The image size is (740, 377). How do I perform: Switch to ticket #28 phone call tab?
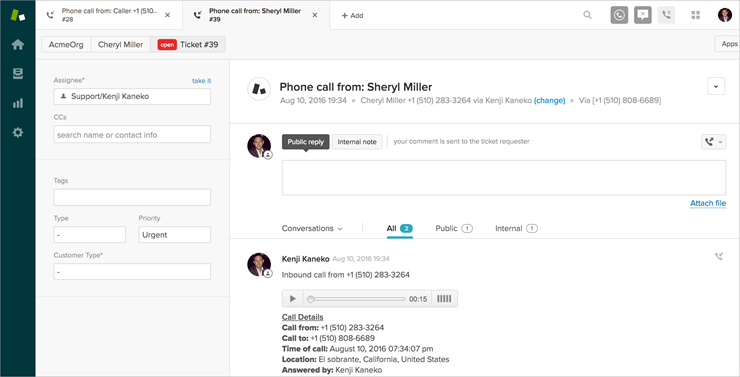[109, 15]
